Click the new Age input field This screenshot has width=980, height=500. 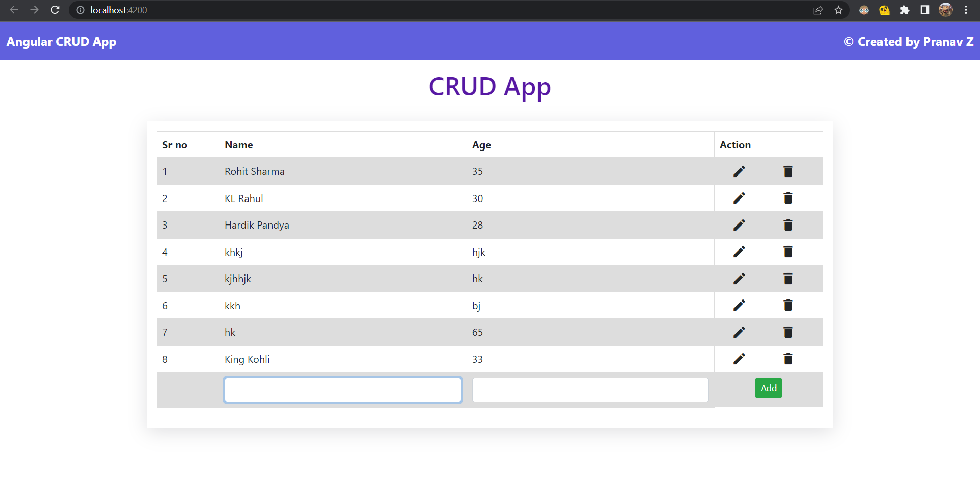(x=590, y=390)
